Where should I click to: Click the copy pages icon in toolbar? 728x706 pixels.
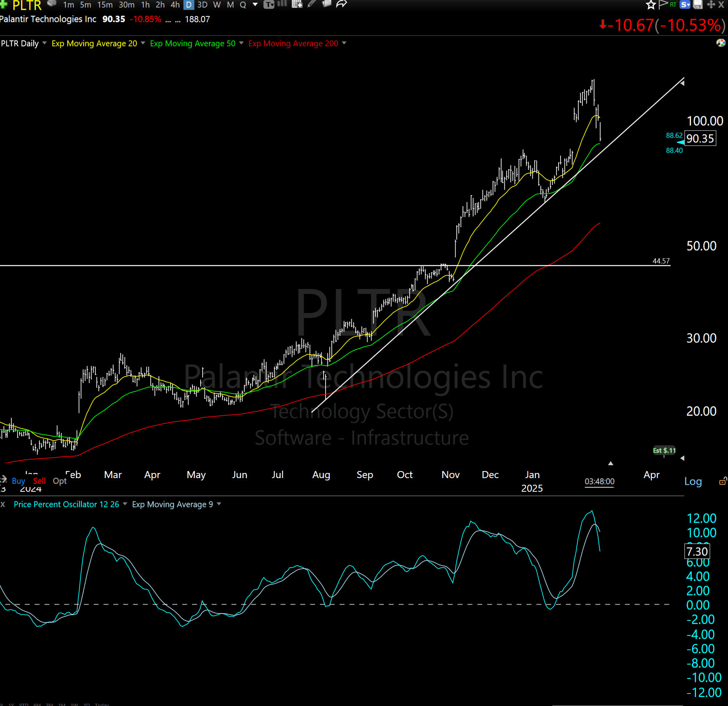coord(326,4)
